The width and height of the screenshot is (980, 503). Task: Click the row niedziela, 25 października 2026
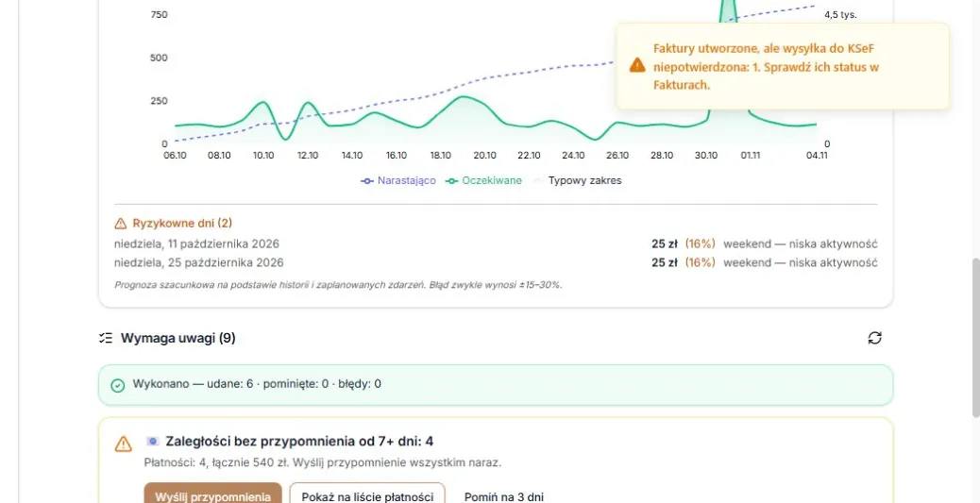[496, 262]
